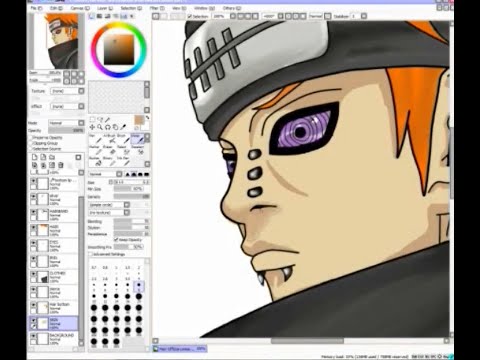The width and height of the screenshot is (480, 360).
Task: Toggle the Preserve Opacity checkbox
Action: point(31,137)
